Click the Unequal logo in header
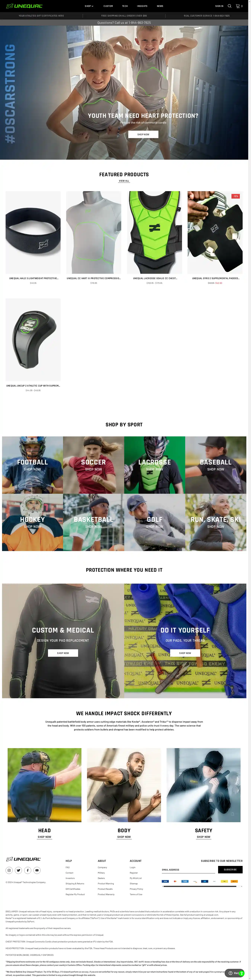The width and height of the screenshot is (251, 980). tap(24, 6)
